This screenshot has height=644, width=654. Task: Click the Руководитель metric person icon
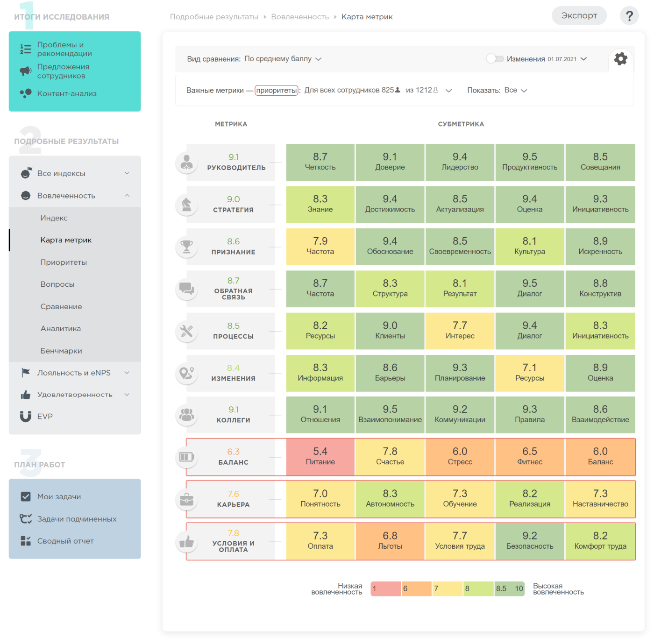click(187, 163)
